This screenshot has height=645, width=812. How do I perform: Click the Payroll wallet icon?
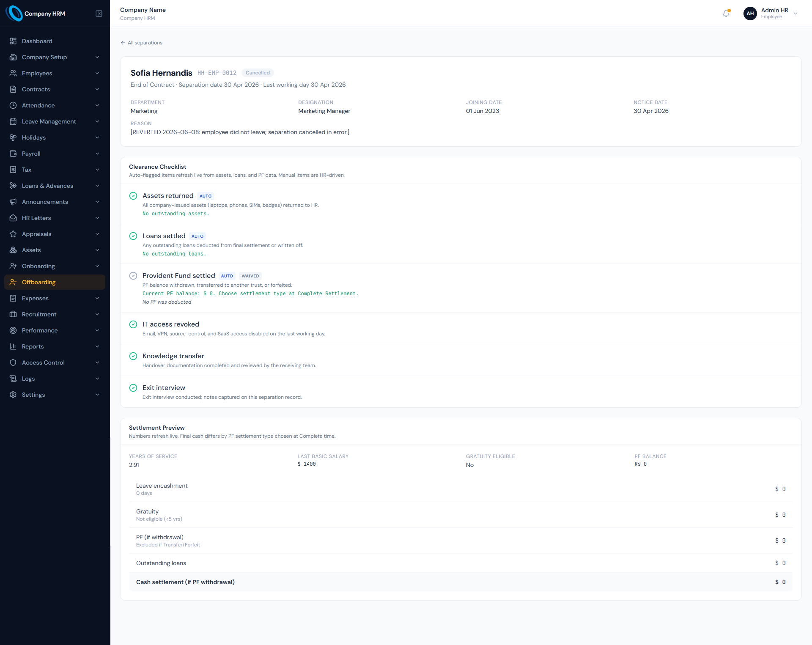(x=13, y=154)
